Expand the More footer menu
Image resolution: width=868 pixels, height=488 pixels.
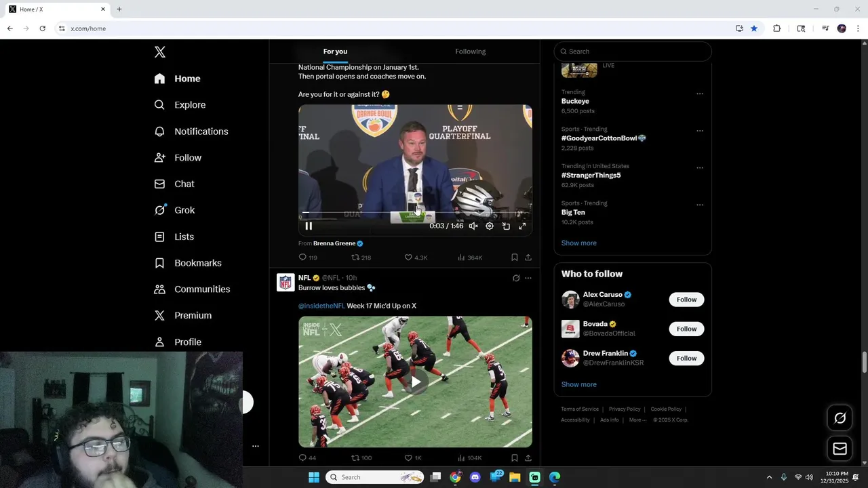(x=637, y=420)
